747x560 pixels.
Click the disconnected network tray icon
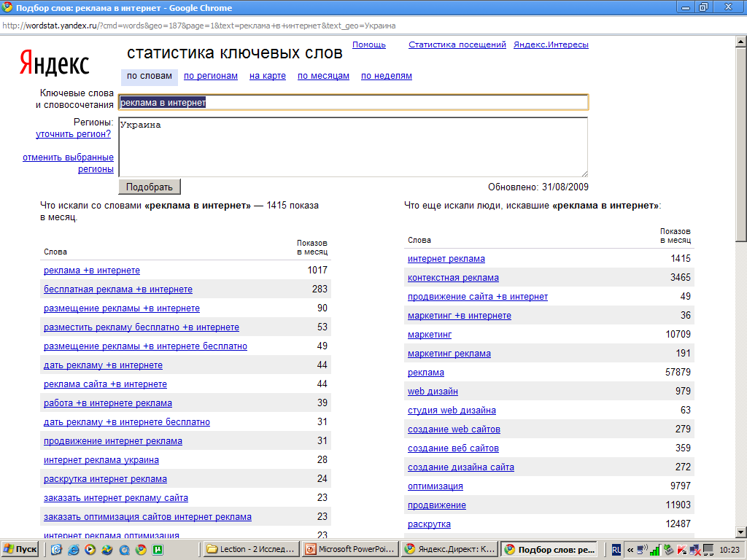695,550
